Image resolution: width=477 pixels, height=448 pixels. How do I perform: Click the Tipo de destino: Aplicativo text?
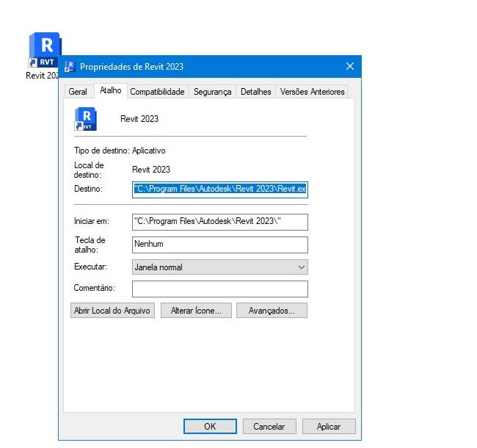pos(120,151)
